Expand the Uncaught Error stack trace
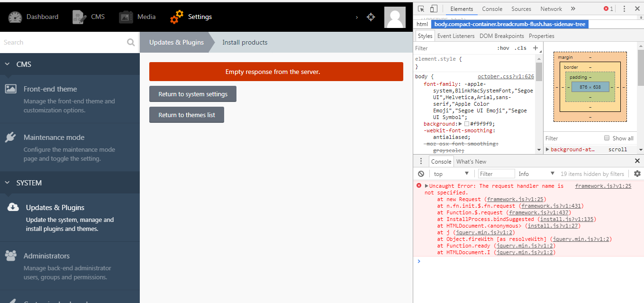Image resolution: width=644 pixels, height=303 pixels. (426, 186)
